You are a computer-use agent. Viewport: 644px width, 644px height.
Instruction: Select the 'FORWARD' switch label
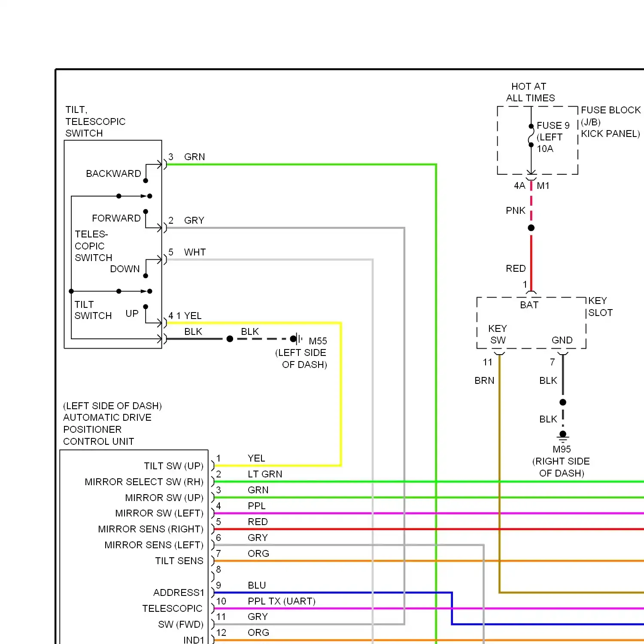(116, 218)
